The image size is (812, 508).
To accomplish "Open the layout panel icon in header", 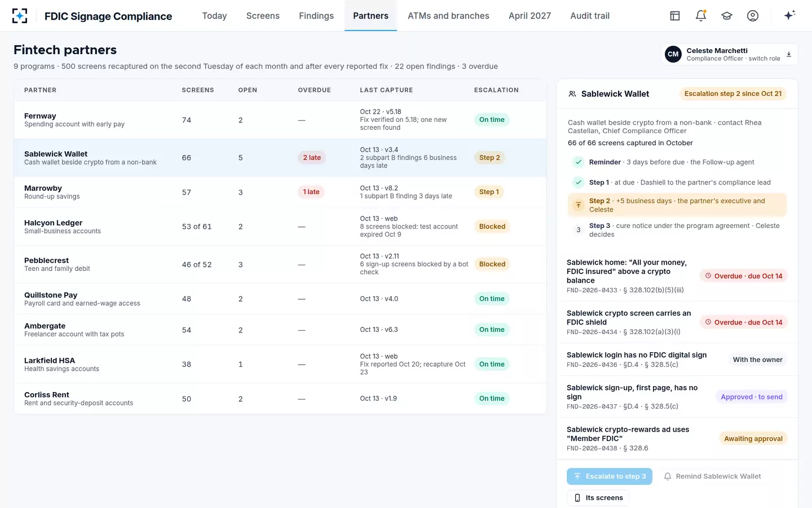I will click(x=675, y=16).
